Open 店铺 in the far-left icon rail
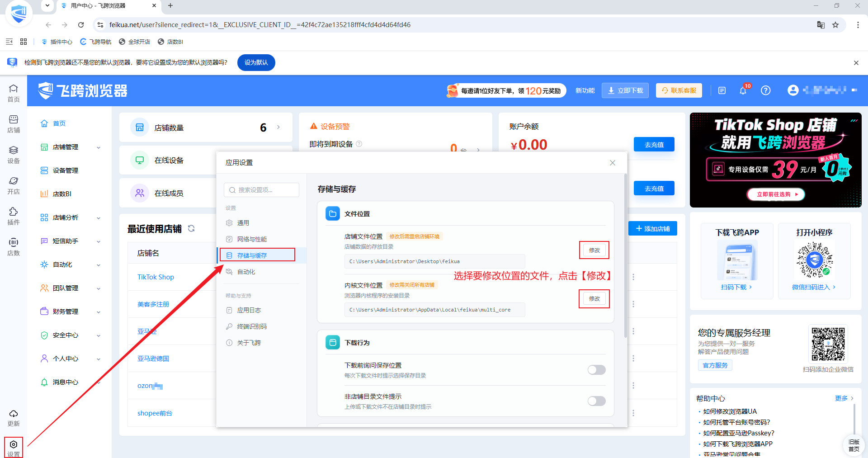 click(x=14, y=124)
